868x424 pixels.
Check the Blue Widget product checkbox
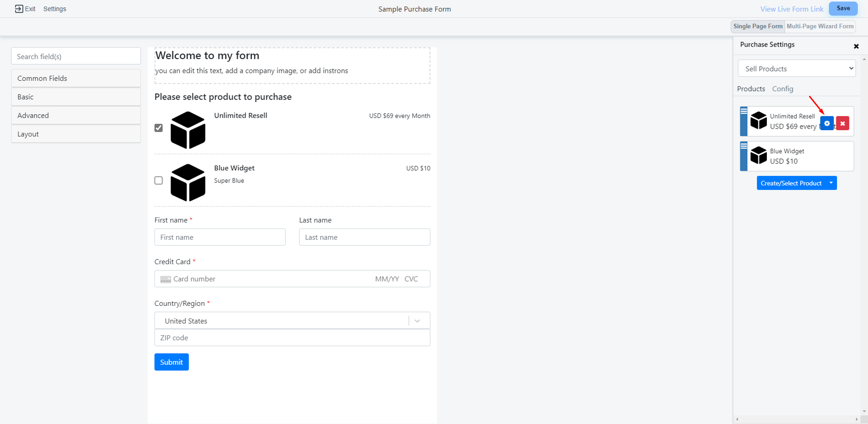pyautogui.click(x=158, y=180)
